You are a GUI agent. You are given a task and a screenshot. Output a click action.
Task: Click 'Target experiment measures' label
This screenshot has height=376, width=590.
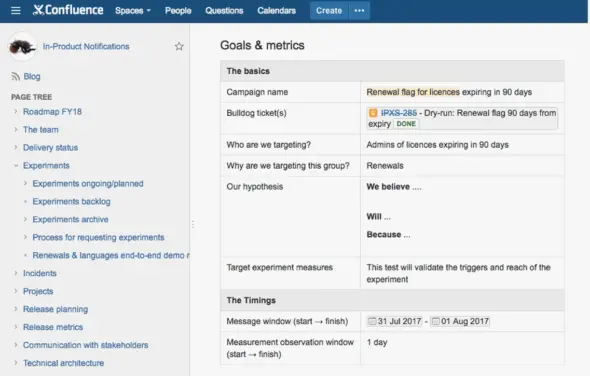280,268
